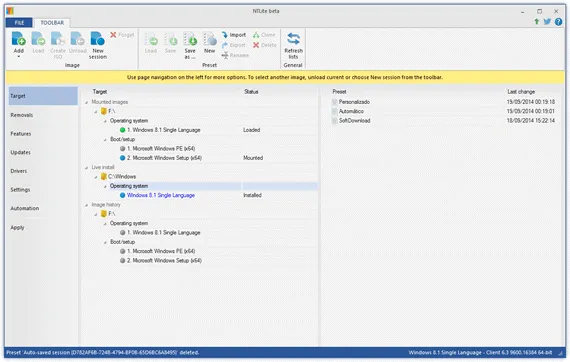Click the status bar deleted preset message
Viewport: 570px width, 362px height.
click(103, 353)
